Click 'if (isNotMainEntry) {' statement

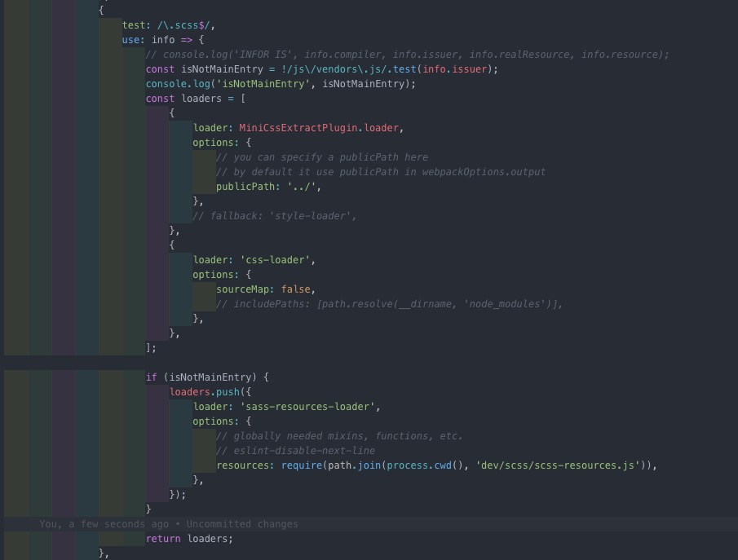[207, 377]
